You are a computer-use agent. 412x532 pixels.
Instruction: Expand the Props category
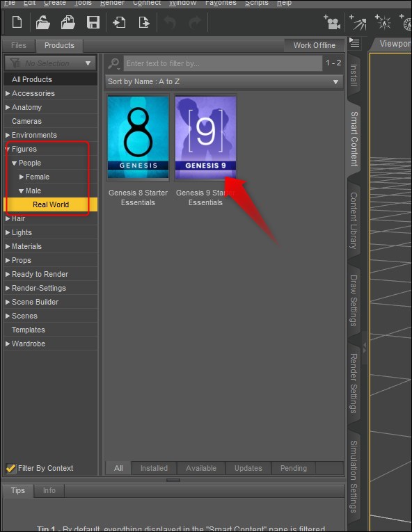[x=8, y=260]
